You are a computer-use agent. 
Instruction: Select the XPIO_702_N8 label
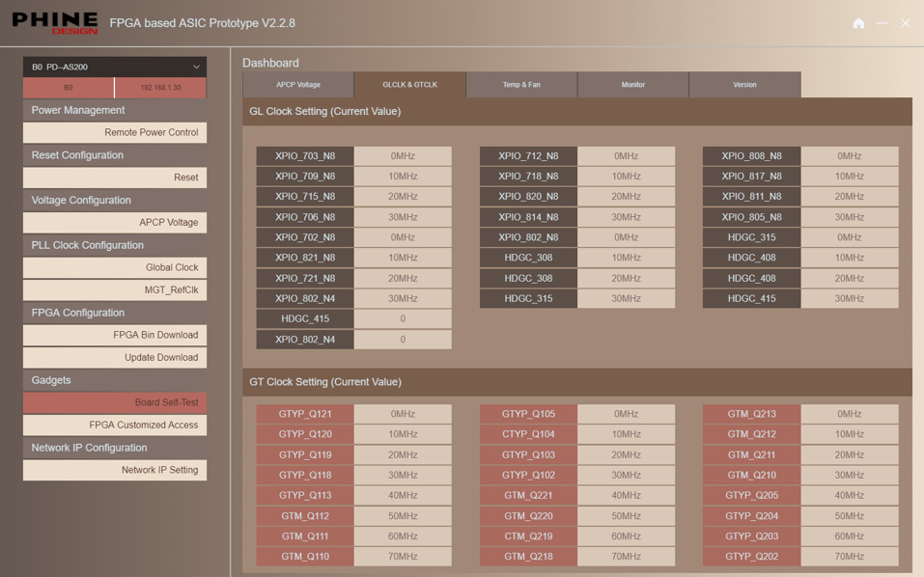(305, 237)
